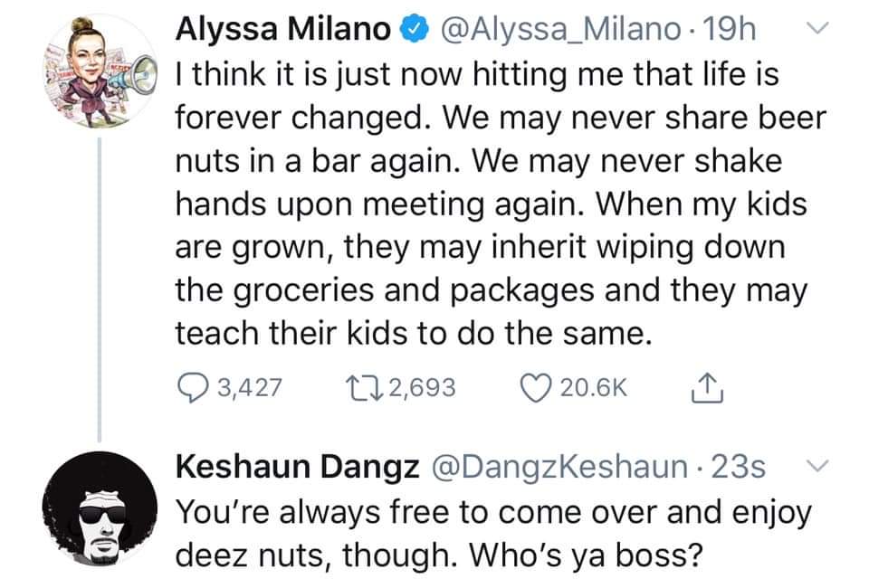
Task: Click the Keshaun Dangz display name
Action: pyautogui.click(x=296, y=469)
